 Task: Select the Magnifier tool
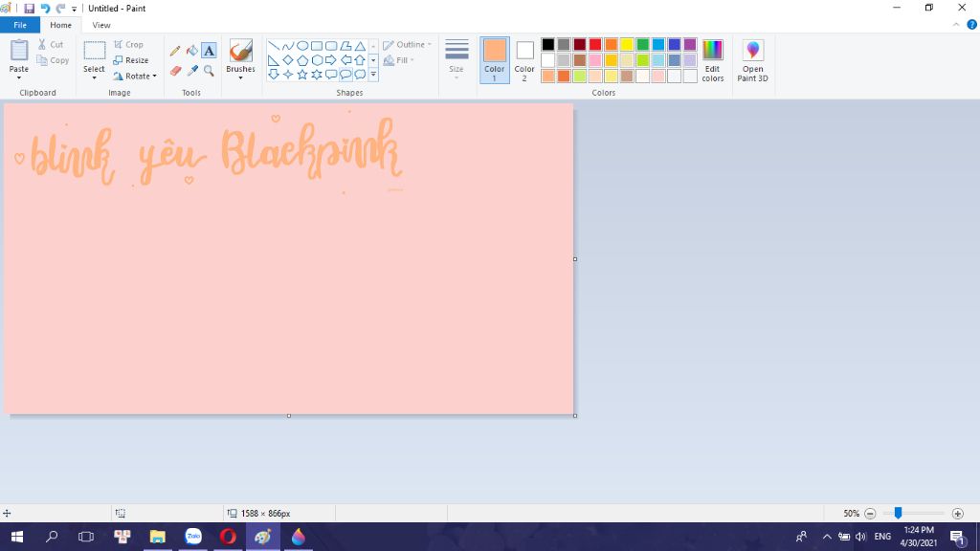[x=209, y=71]
